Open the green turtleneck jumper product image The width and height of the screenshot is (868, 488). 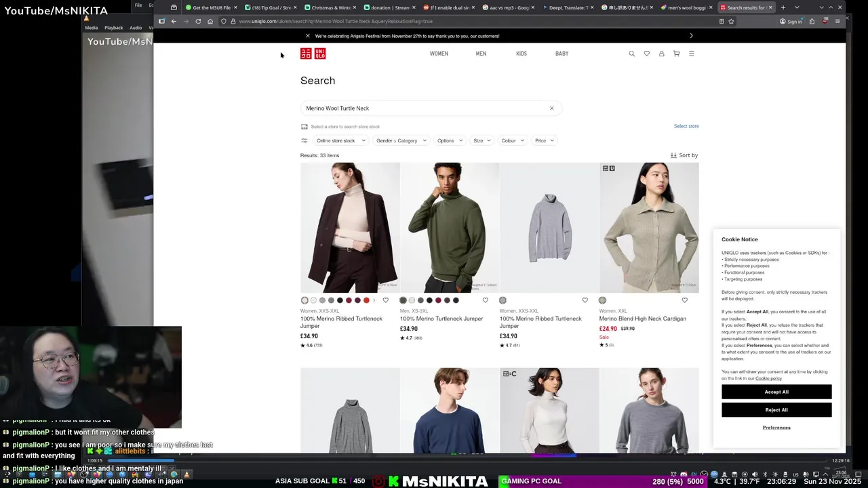coord(450,228)
